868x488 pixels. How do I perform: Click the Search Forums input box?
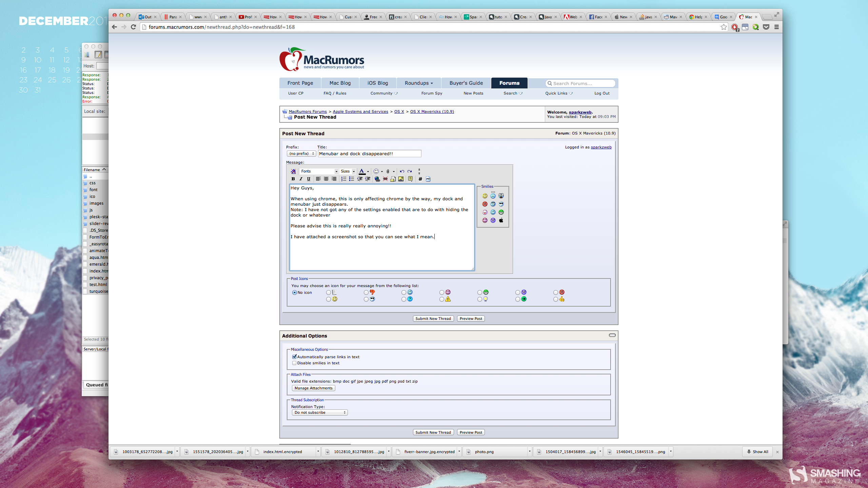click(x=580, y=83)
